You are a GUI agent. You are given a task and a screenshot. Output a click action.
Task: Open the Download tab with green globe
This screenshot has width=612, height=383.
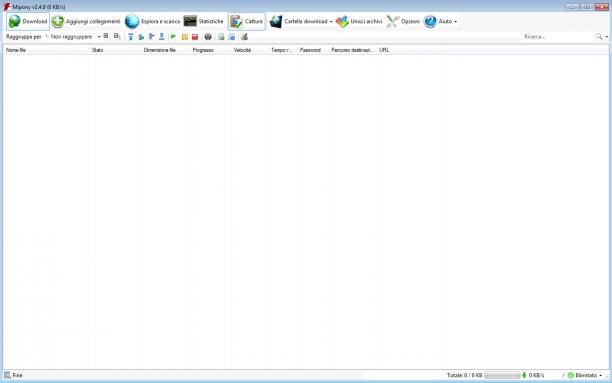click(28, 21)
